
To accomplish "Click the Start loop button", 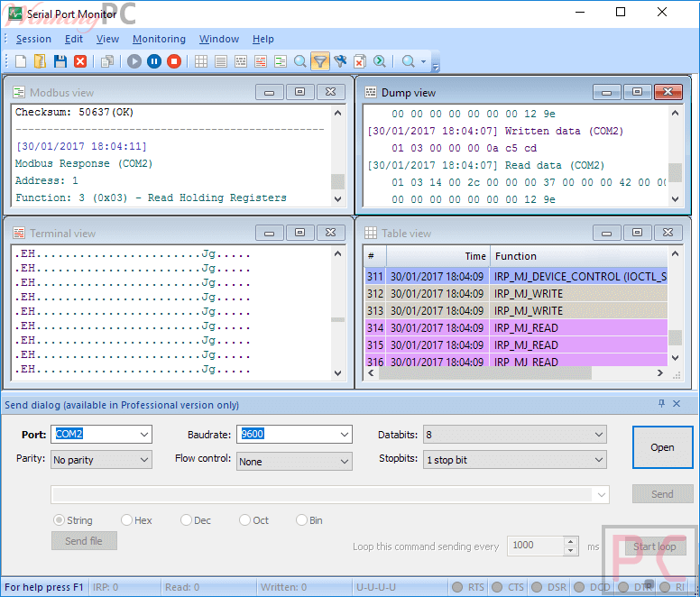I will coord(655,546).
